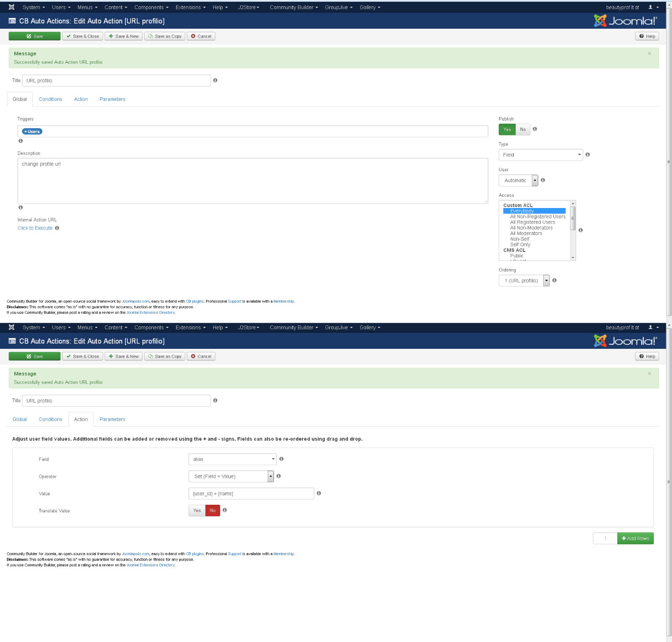The width and height of the screenshot is (672, 642).
Task: Set Publish to Yes
Action: 507,130
